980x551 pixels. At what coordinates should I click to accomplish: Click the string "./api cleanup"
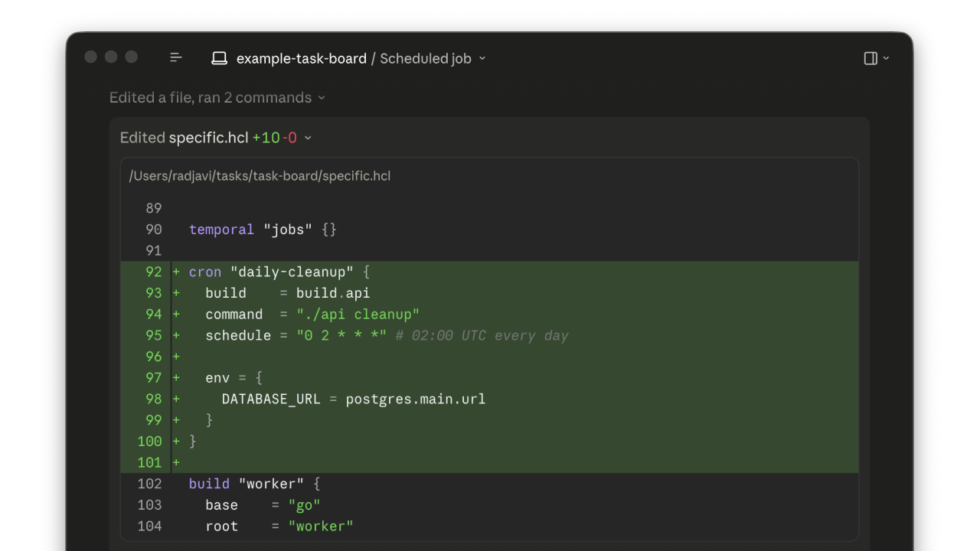coord(358,315)
